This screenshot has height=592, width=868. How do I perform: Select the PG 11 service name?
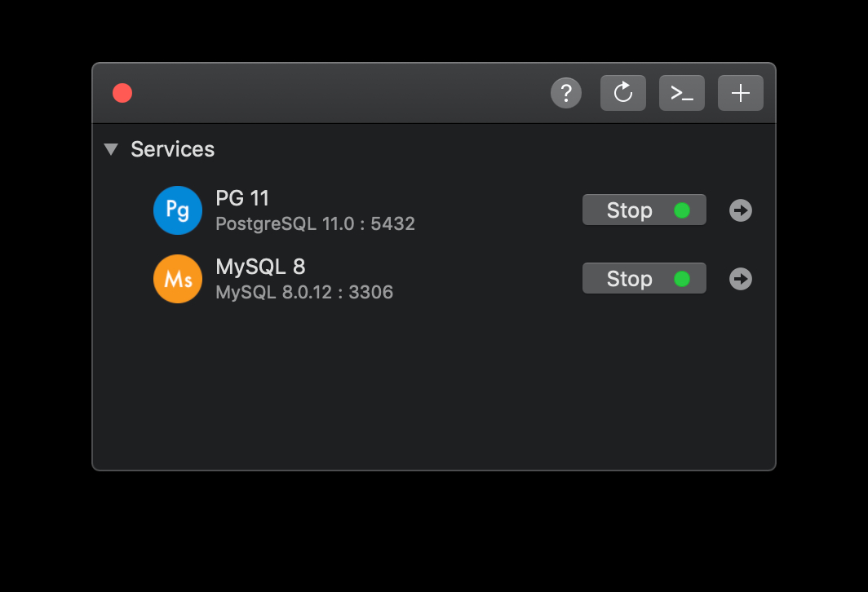pos(242,198)
